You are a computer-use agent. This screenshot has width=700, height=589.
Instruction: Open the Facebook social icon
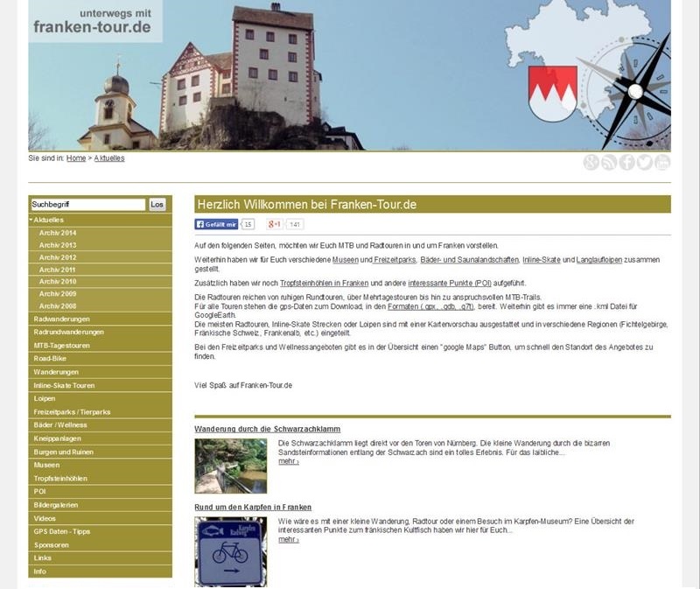pos(626,162)
